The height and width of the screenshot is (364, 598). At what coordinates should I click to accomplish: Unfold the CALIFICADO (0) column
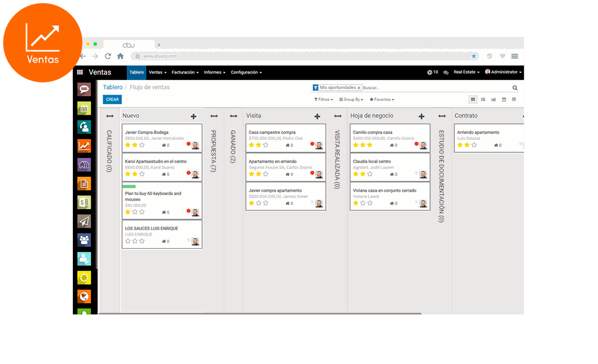pyautogui.click(x=110, y=116)
